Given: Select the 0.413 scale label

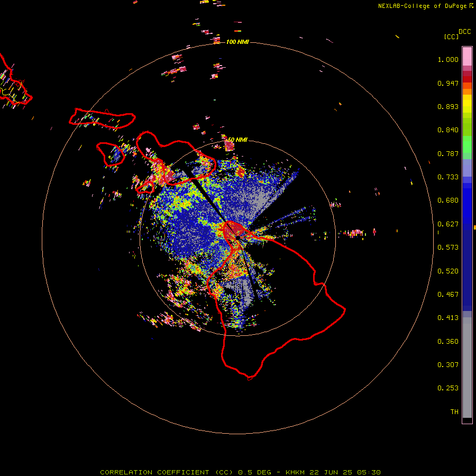Looking at the screenshot, I should (x=448, y=318).
